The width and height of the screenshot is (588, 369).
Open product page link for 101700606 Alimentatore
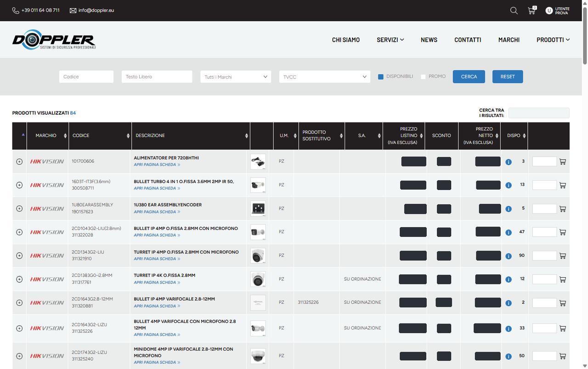(x=157, y=165)
